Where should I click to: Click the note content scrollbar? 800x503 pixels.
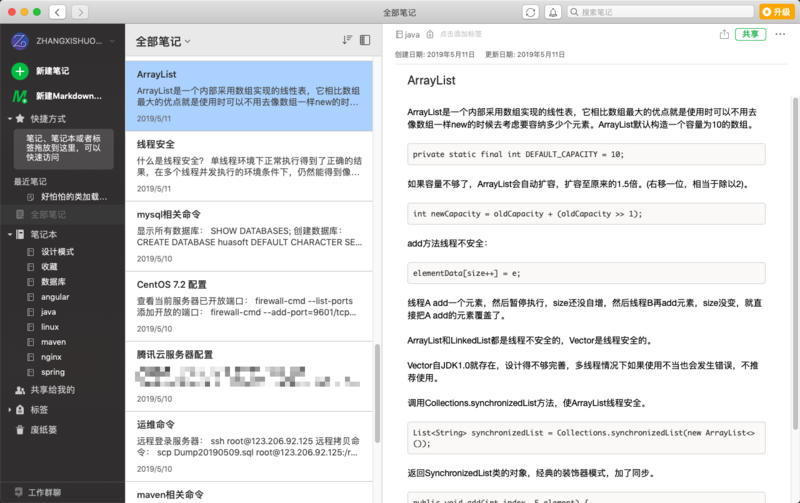[x=796, y=263]
